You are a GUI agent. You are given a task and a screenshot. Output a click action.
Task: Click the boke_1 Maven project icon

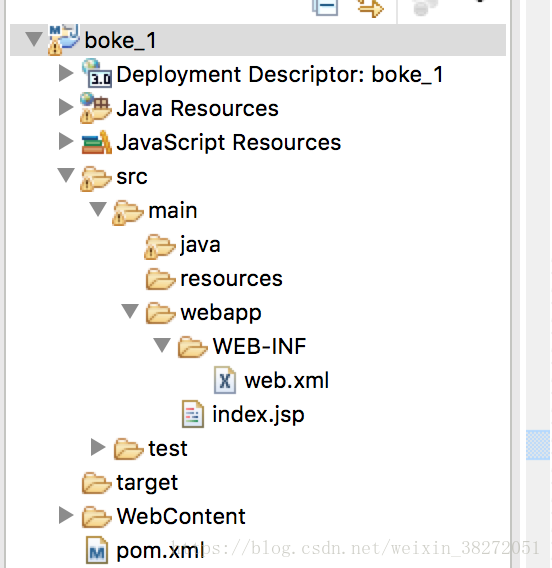pyautogui.click(x=63, y=39)
